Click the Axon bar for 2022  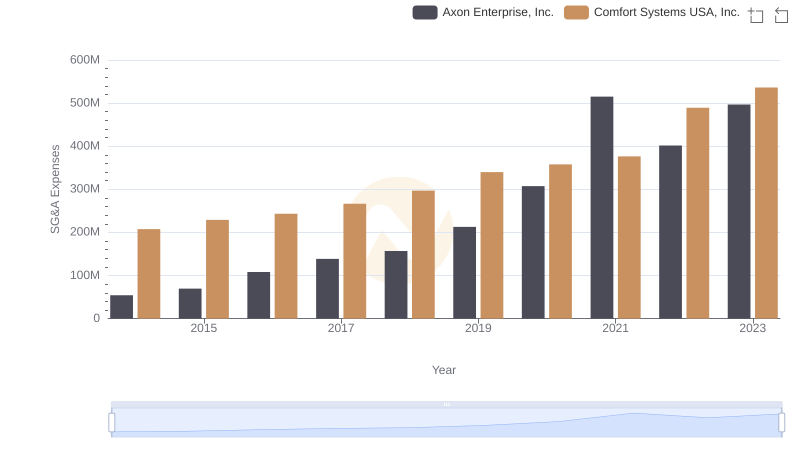(670, 232)
